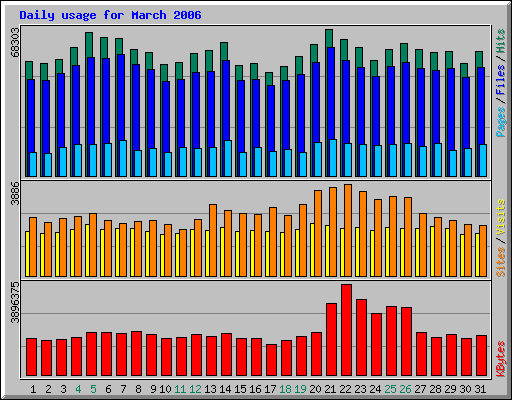
Task: Click day label 31 on x-axis
Action: [x=480, y=389]
